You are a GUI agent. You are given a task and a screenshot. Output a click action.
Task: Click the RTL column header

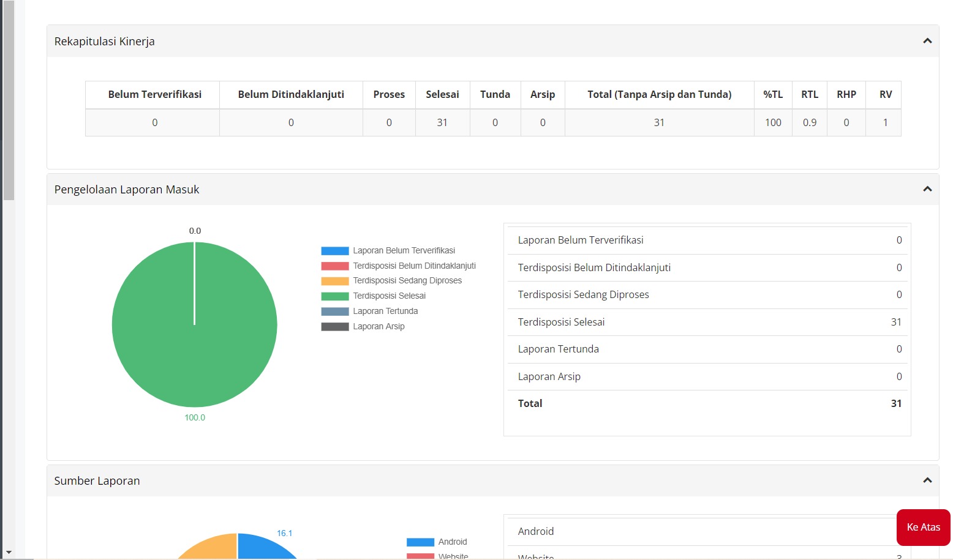810,94
